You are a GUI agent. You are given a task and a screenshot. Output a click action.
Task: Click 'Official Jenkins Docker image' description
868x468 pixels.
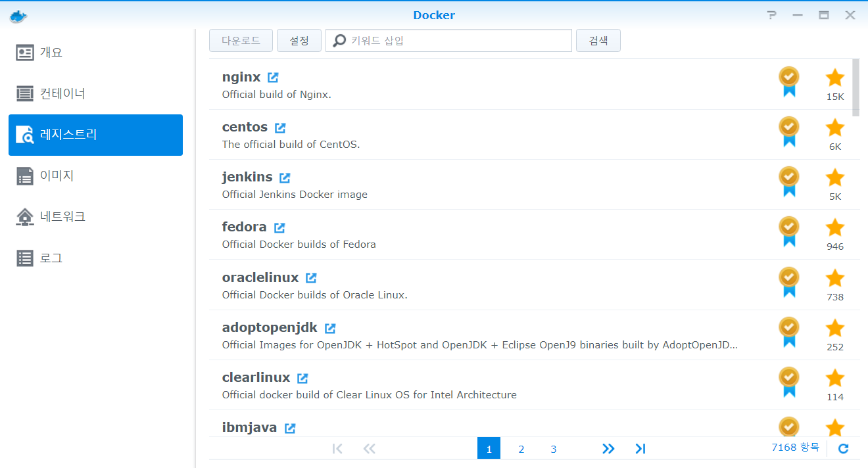295,195
